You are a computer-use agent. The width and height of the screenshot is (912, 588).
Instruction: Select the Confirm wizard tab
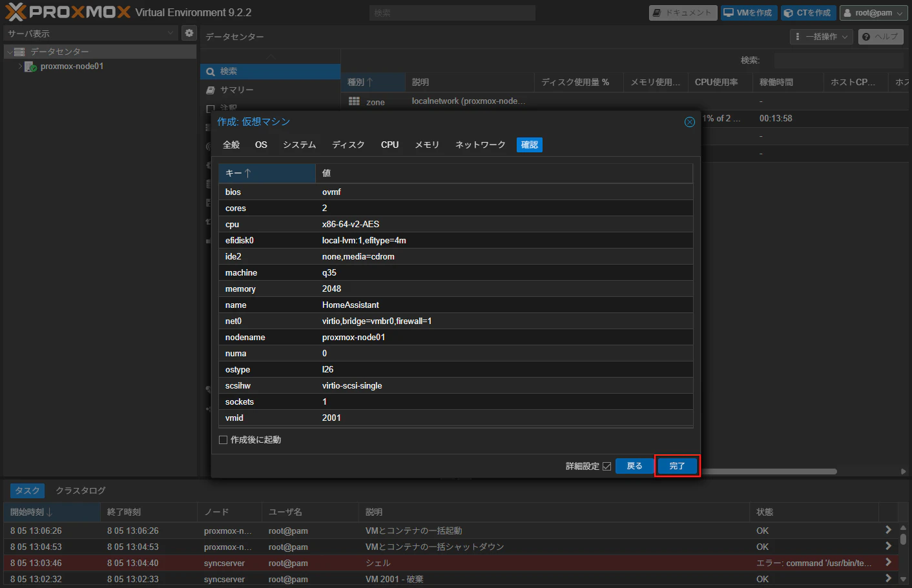pos(530,145)
